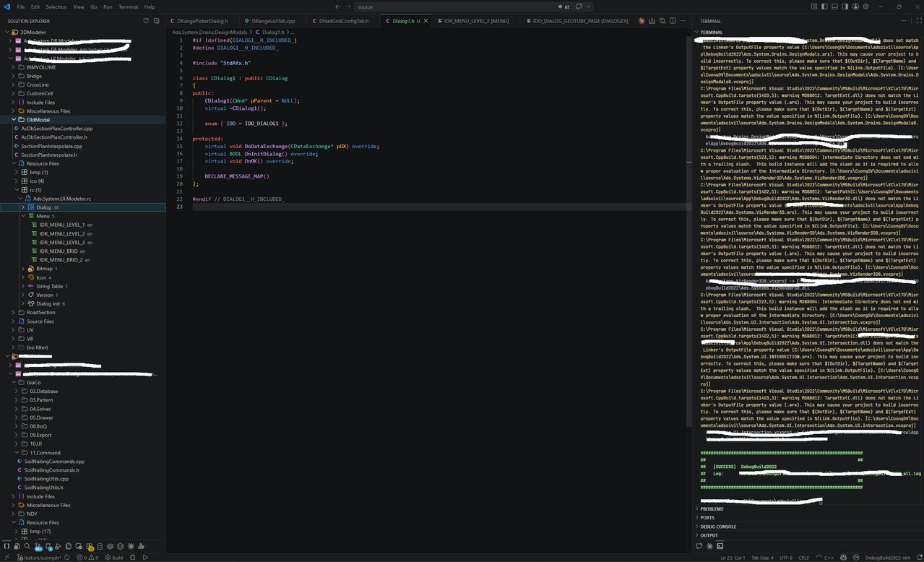Click the Ln 23, Col 1 cursor position
The width and height of the screenshot is (924, 562).
pos(733,558)
